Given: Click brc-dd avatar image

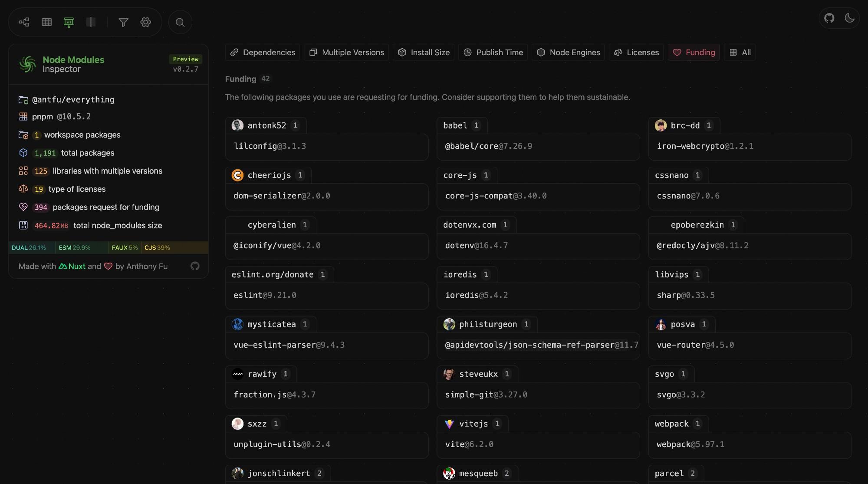Looking at the screenshot, I should 661,125.
